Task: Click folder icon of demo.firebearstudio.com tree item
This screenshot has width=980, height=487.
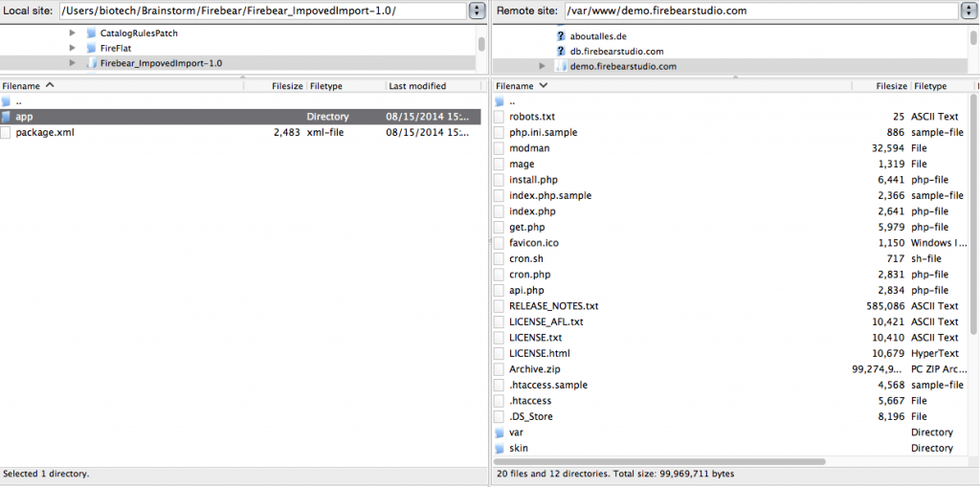Action: [561, 66]
